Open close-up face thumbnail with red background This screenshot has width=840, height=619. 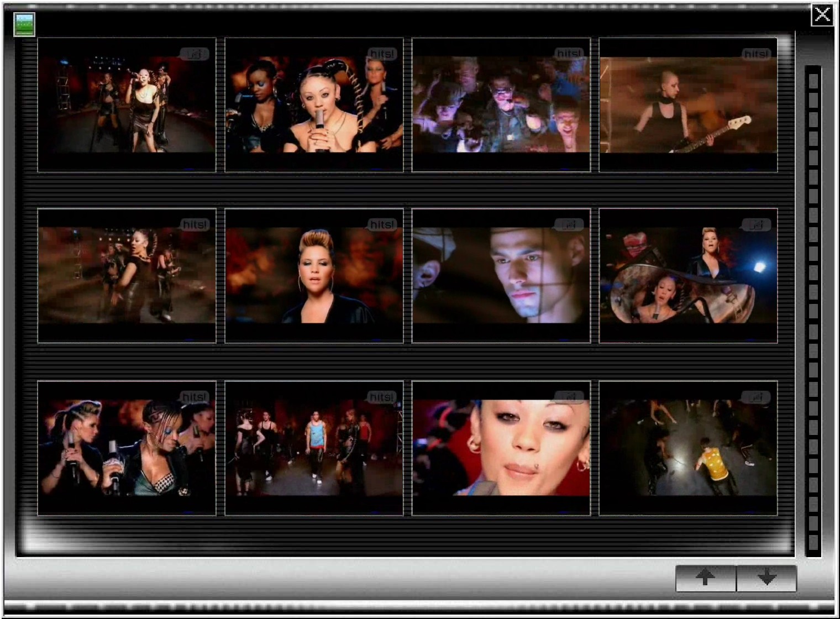click(501, 448)
